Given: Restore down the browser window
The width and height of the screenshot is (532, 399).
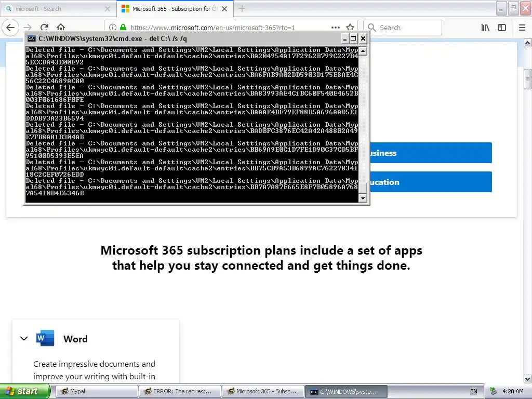Looking at the screenshot, I should [x=513, y=8].
